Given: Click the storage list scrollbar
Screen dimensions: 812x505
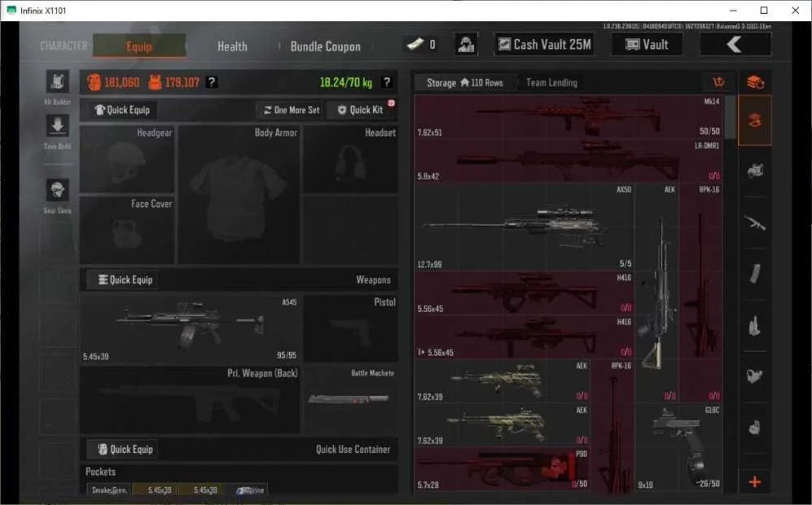Looking at the screenshot, I should pyautogui.click(x=731, y=118).
